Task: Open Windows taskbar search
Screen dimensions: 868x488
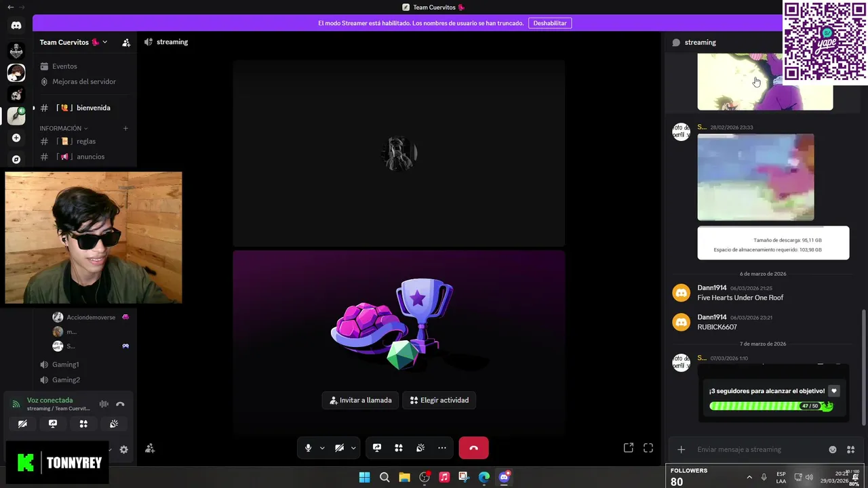Action: point(384,477)
